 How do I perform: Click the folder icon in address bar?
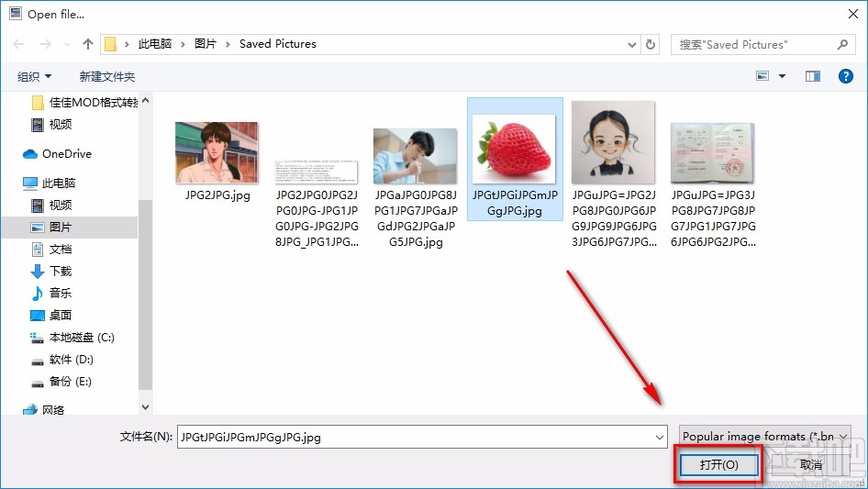point(111,44)
